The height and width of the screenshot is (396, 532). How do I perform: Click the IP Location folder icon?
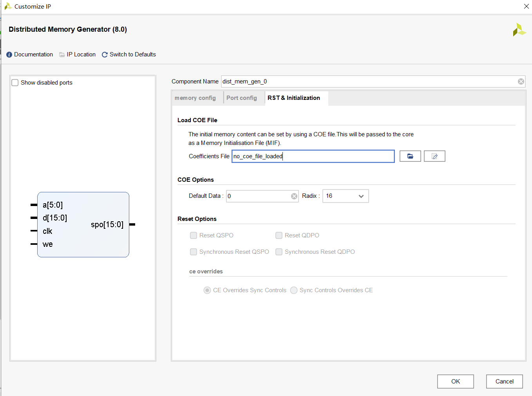(x=62, y=55)
